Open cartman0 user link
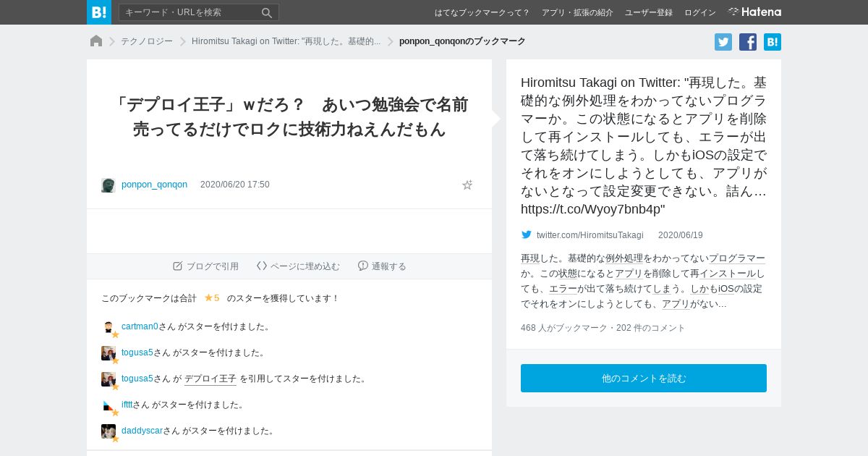The width and height of the screenshot is (868, 456). point(140,326)
